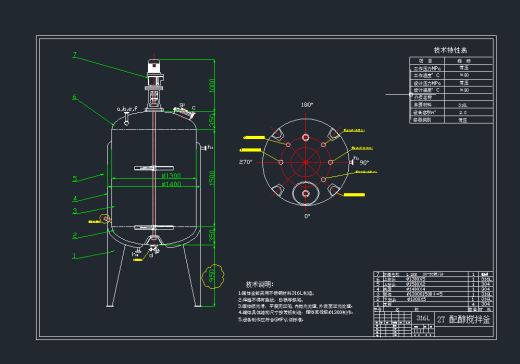Click the 设计温度°C row label
The image size is (520, 364).
pos(427,90)
